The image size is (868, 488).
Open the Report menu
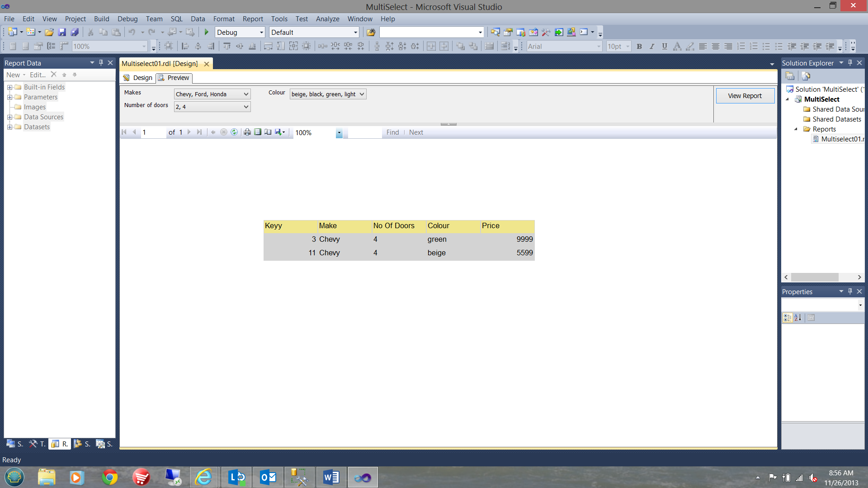252,19
